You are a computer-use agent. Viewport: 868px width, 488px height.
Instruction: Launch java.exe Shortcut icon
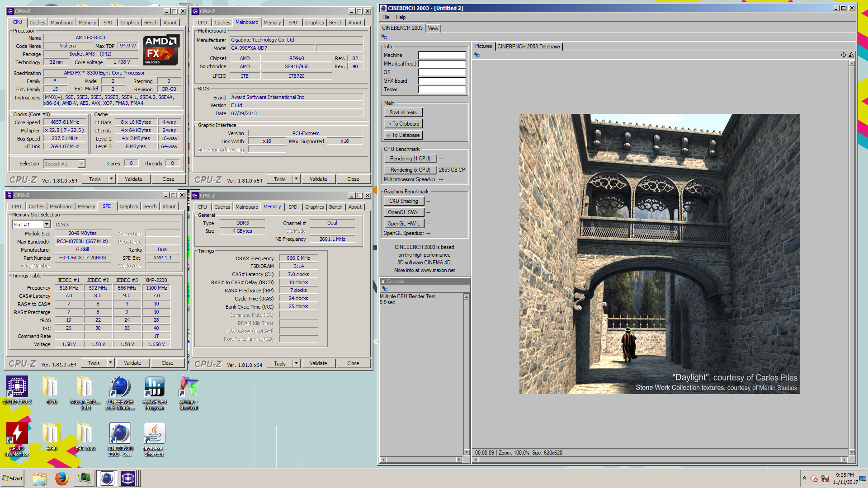(154, 439)
